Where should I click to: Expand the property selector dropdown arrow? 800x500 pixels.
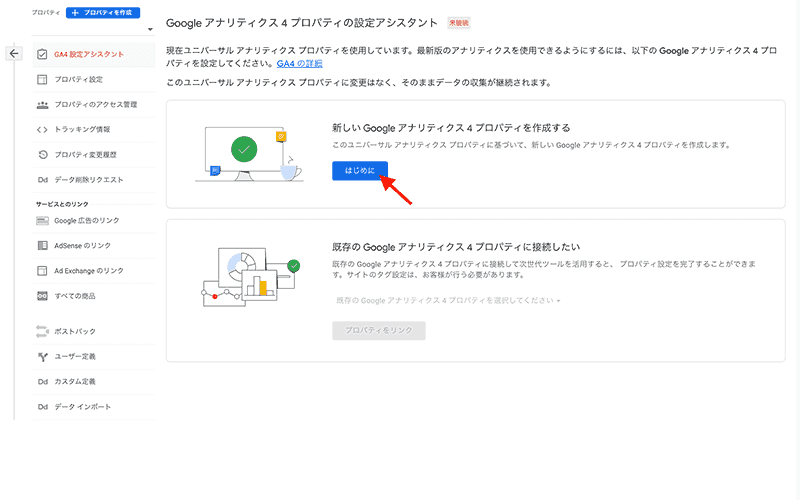click(x=150, y=29)
